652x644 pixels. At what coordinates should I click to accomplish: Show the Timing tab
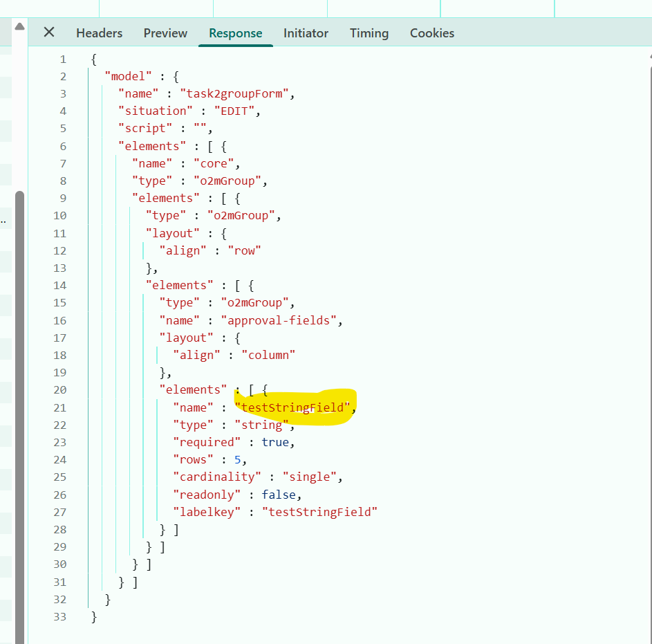click(369, 33)
